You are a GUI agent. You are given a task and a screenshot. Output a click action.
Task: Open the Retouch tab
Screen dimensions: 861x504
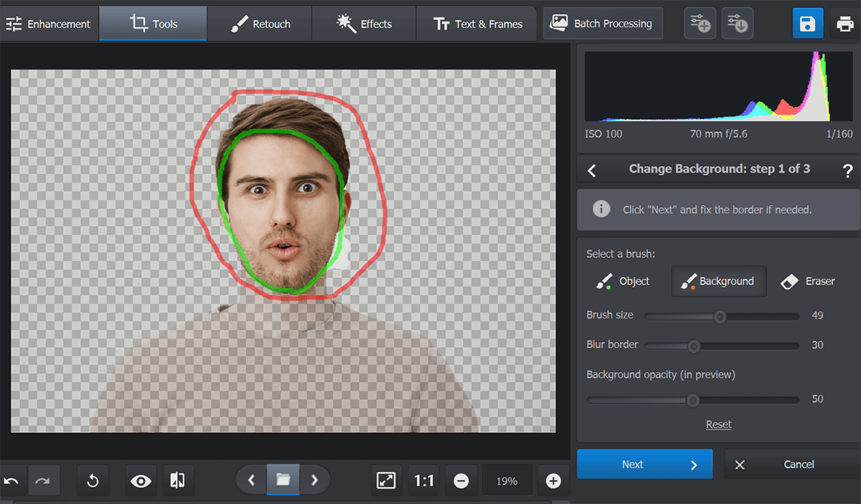click(260, 24)
